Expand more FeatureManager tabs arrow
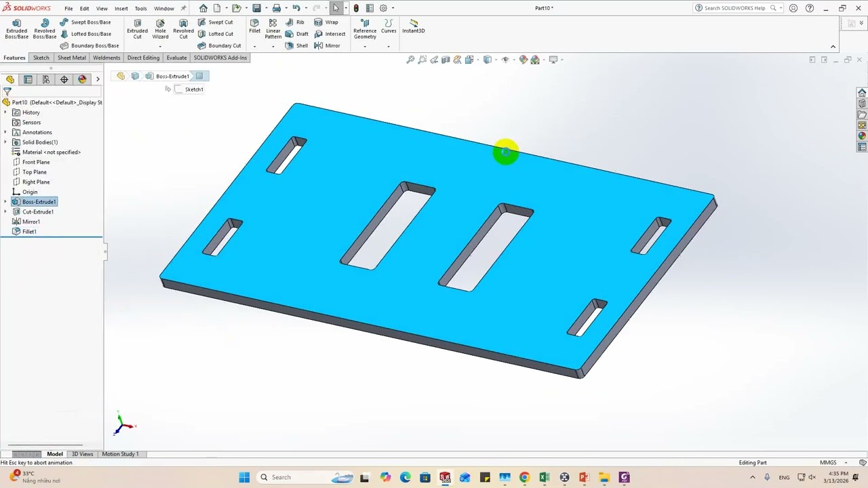 (x=98, y=79)
